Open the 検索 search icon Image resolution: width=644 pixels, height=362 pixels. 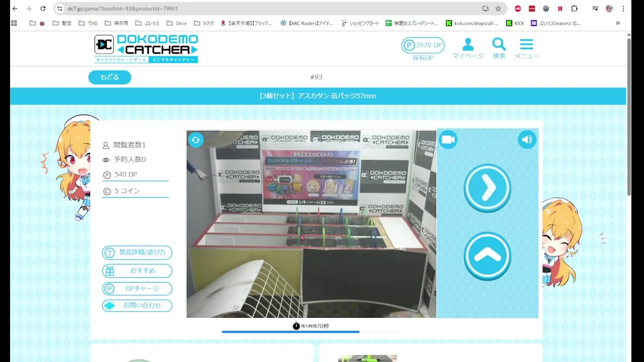pyautogui.click(x=499, y=49)
